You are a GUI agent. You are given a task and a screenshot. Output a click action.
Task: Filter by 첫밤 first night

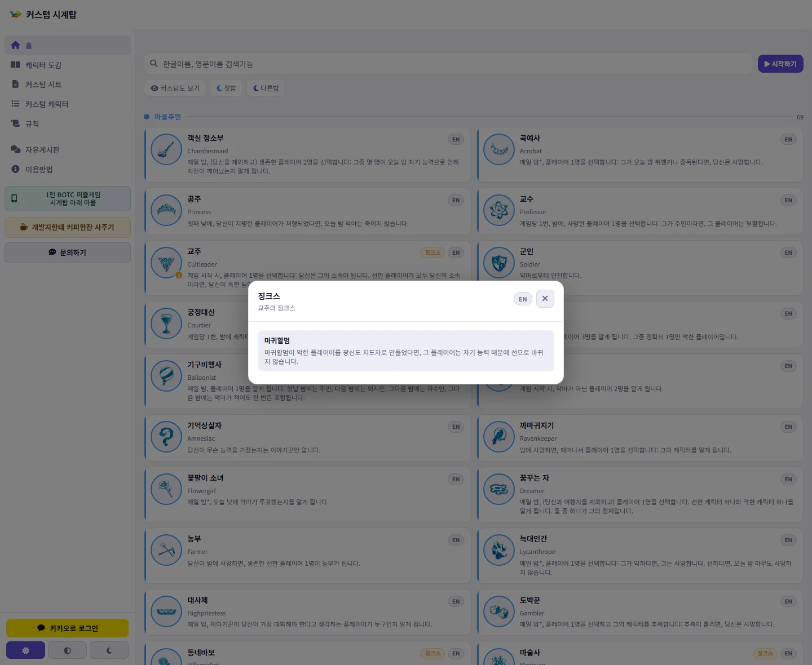[x=227, y=88]
